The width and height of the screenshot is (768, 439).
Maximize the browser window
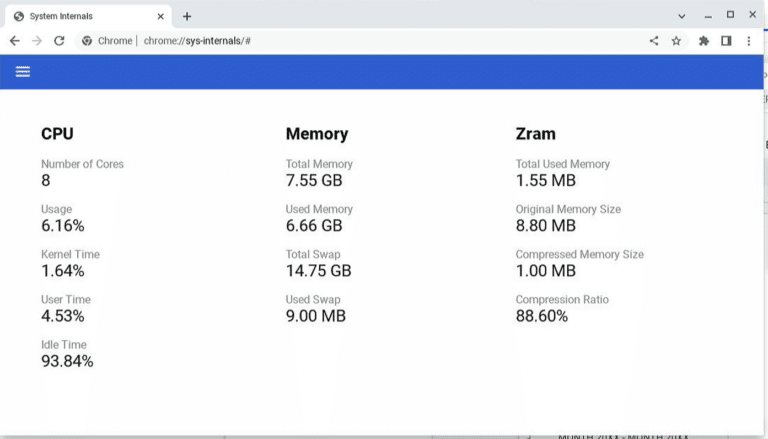pos(730,15)
